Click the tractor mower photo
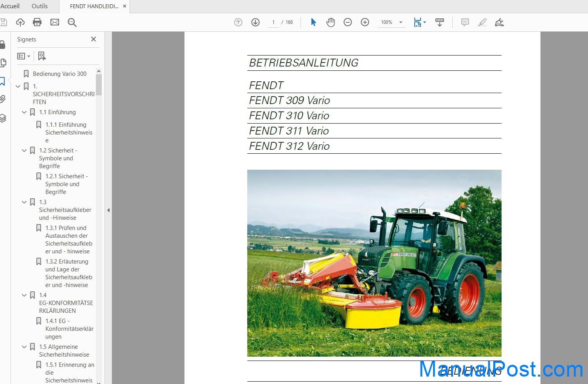 point(374,263)
